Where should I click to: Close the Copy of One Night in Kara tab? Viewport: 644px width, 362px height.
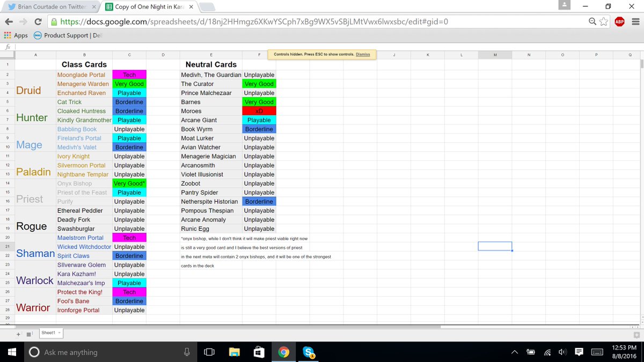(x=191, y=7)
